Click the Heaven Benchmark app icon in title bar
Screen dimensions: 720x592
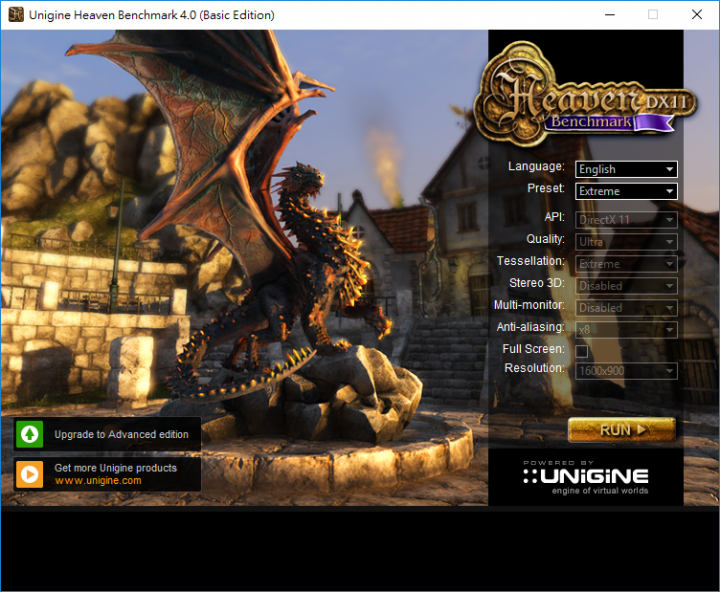16,15
